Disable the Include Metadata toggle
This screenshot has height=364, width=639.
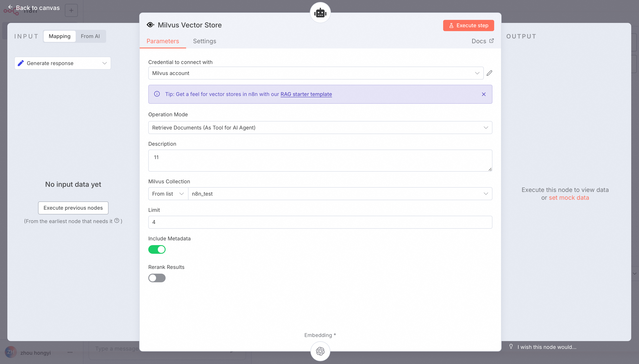pos(157,249)
